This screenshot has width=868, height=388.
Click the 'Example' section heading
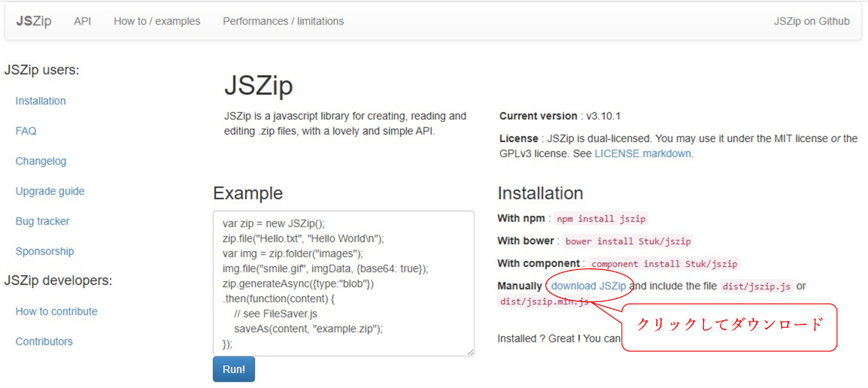(248, 193)
